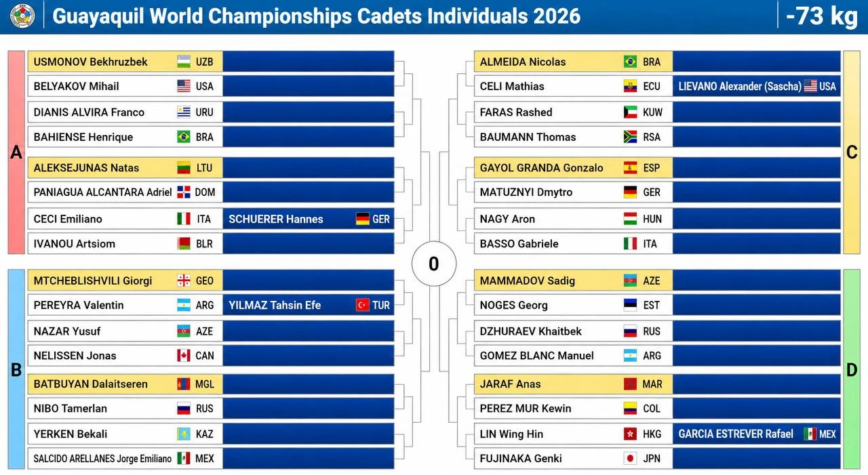The image size is (868, 475).
Task: Select the blue pool B label
Action: tap(16, 369)
